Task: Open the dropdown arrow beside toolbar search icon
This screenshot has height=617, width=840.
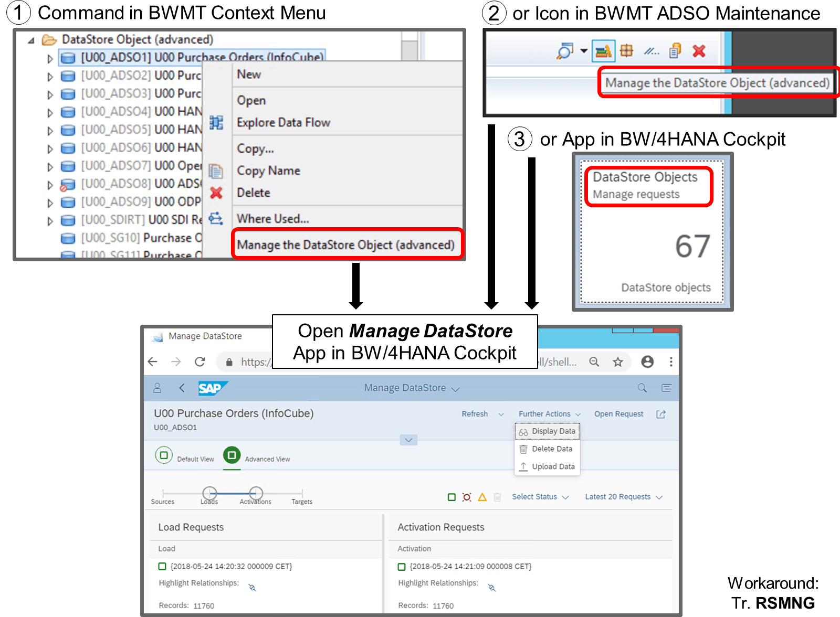Action: 584,51
